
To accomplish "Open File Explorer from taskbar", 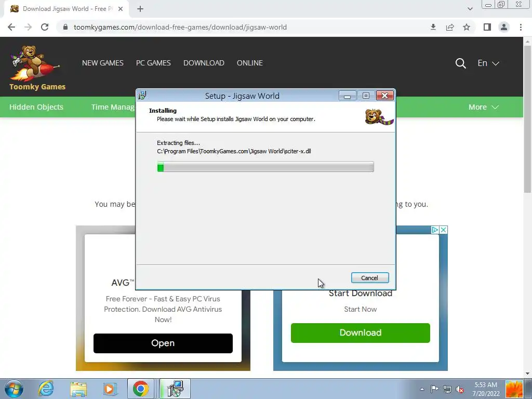I will click(78, 389).
